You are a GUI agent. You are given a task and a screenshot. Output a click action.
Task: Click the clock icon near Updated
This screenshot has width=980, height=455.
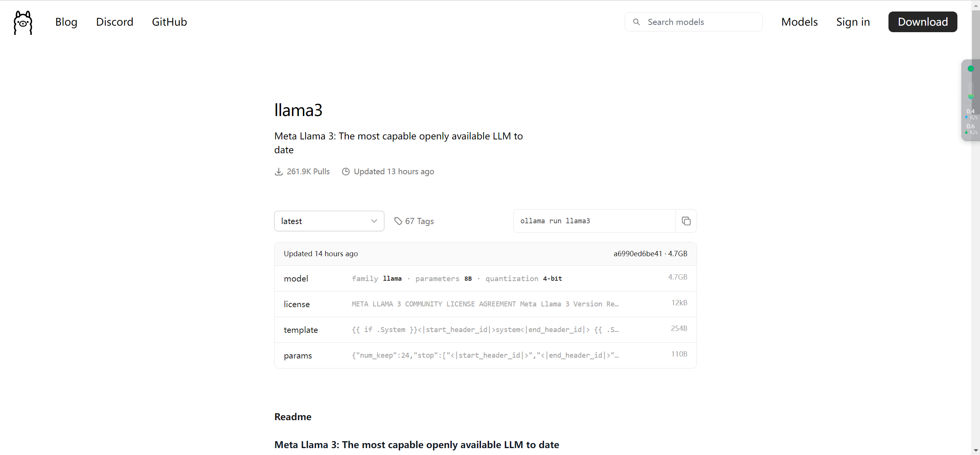point(345,172)
